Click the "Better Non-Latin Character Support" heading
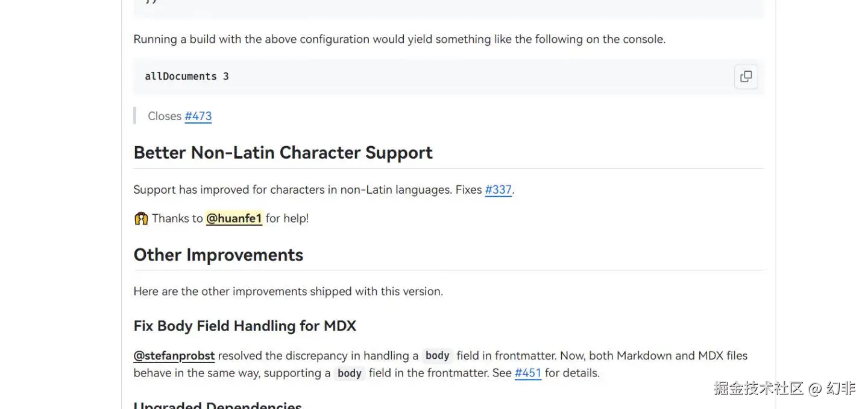The width and height of the screenshot is (868, 409). click(283, 153)
